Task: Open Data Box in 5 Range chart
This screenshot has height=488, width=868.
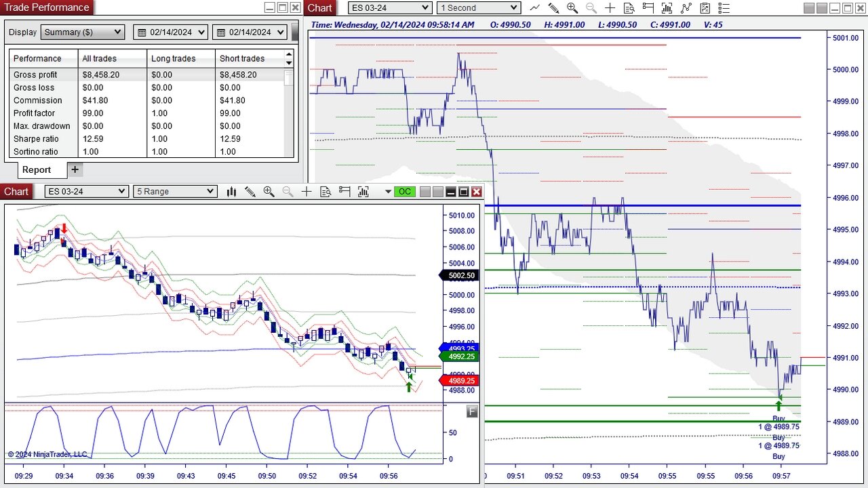Action: pyautogui.click(x=325, y=192)
